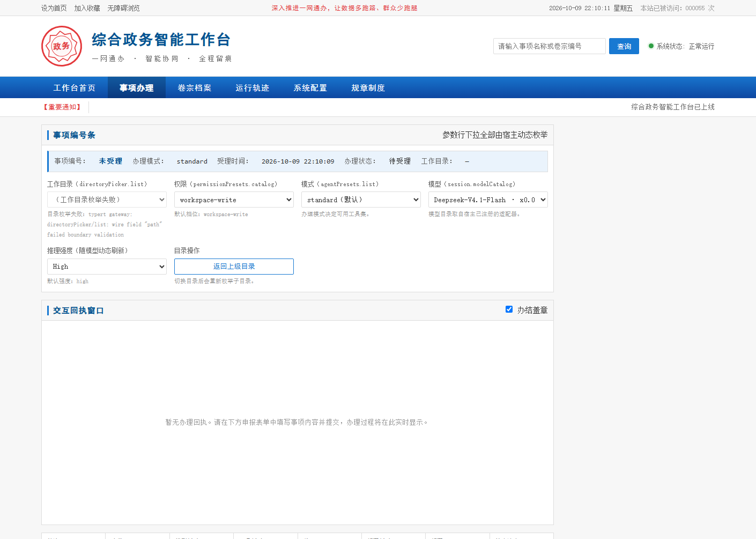Click the 待受理 status value
Screen dimensions: 756x539
(400, 161)
